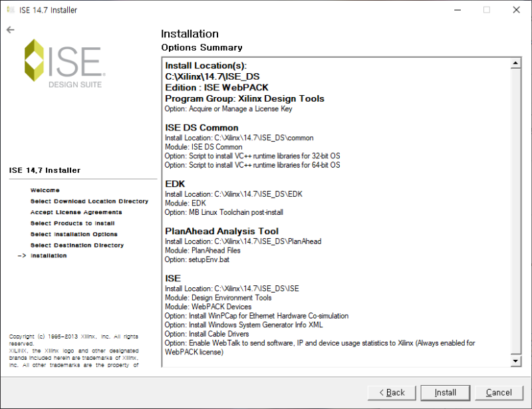The image size is (532, 409).
Task: Click the 'ISE DS Common' heading
Action: (x=201, y=128)
